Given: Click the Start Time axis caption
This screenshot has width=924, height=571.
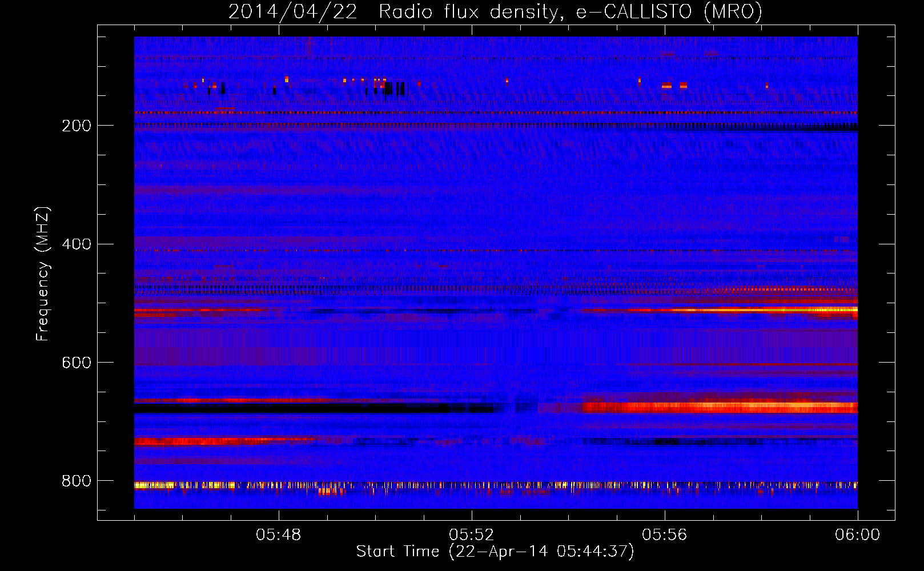Looking at the screenshot, I should pyautogui.click(x=495, y=552).
